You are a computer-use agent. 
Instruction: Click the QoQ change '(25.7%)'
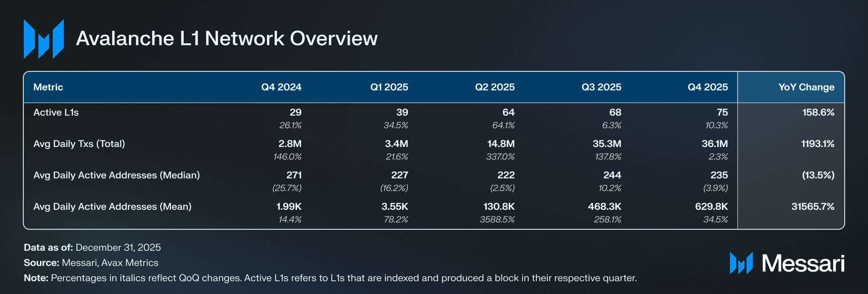point(287,188)
